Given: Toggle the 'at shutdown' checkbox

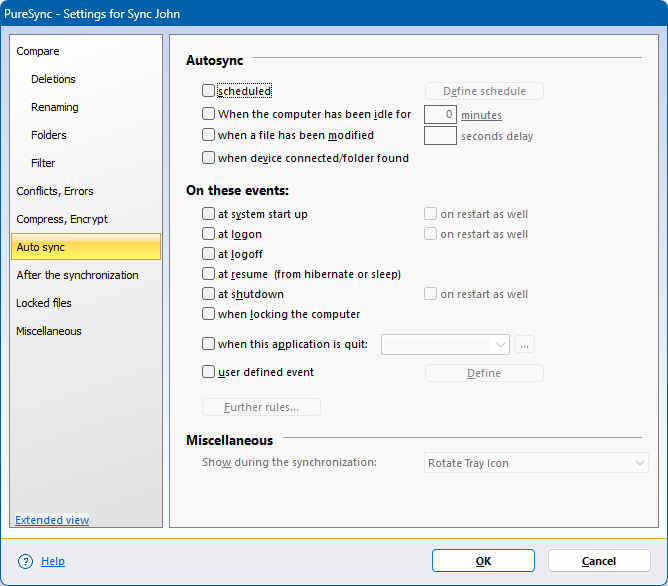Looking at the screenshot, I should [x=208, y=293].
